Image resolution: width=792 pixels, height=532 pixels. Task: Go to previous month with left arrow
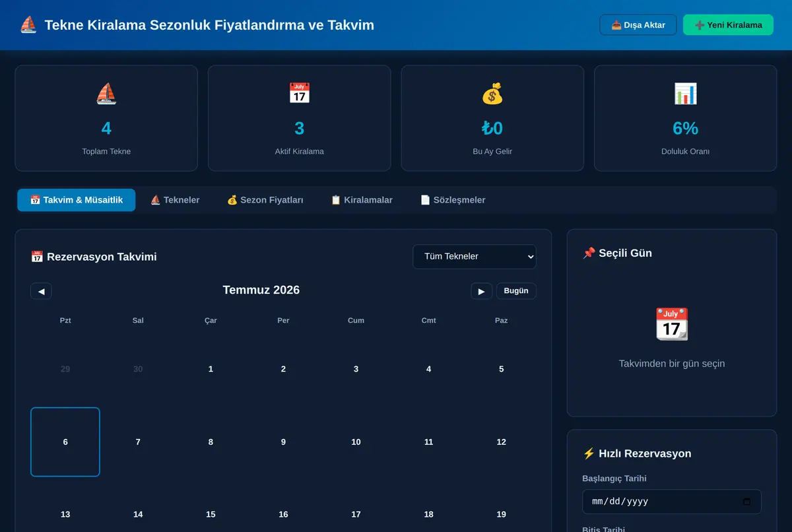(x=41, y=291)
